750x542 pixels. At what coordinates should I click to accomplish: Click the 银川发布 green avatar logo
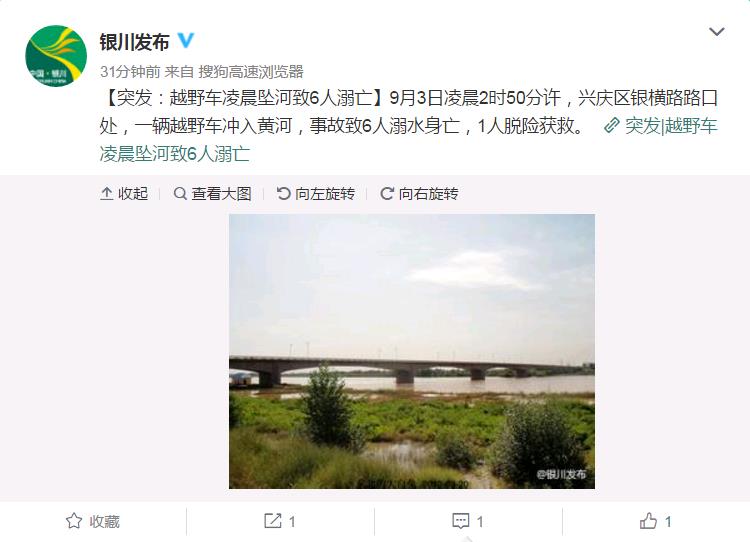pos(56,56)
